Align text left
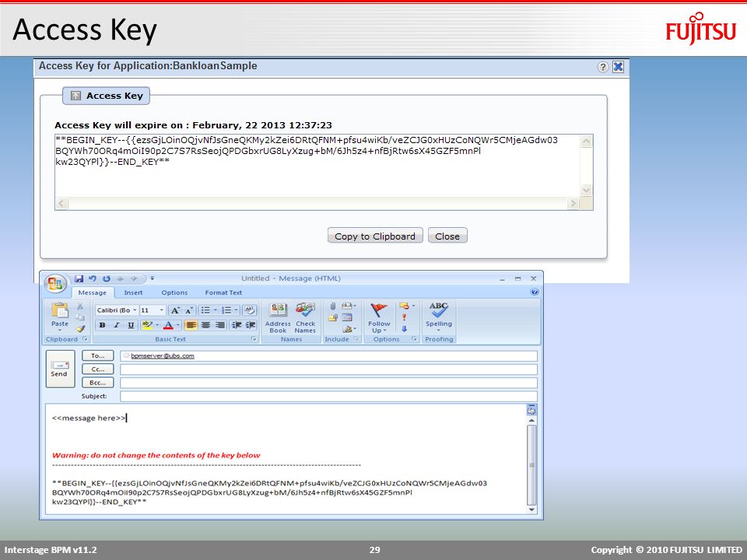The width and height of the screenshot is (747, 560). pyautogui.click(x=191, y=325)
